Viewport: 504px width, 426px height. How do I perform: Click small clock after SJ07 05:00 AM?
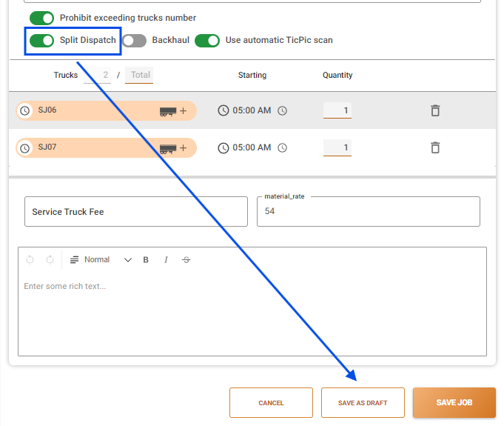pyautogui.click(x=283, y=148)
